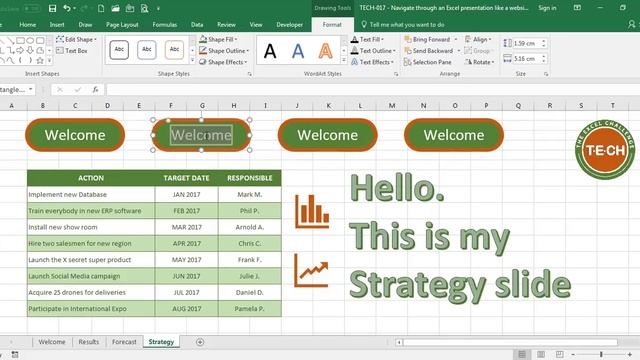Image resolution: width=640 pixels, height=360 pixels.
Task: Expand the Shape Styles gallery
Action: [x=192, y=60]
